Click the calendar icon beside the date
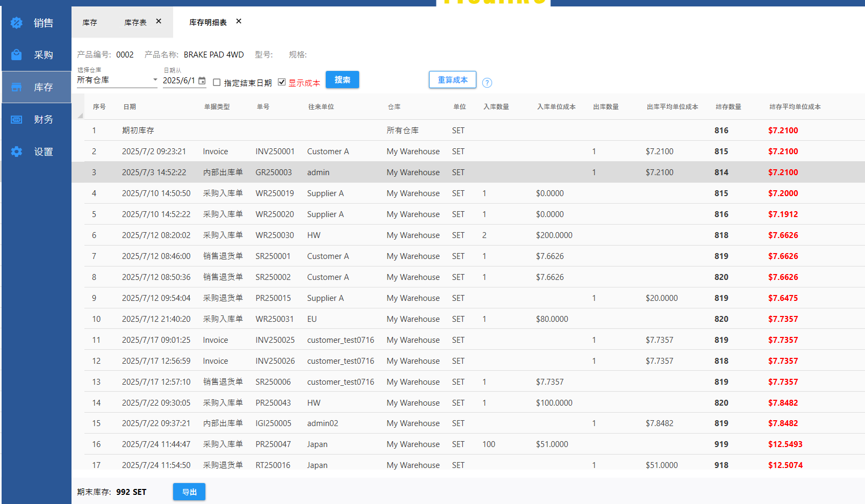This screenshot has height=504, width=865. coord(202,81)
